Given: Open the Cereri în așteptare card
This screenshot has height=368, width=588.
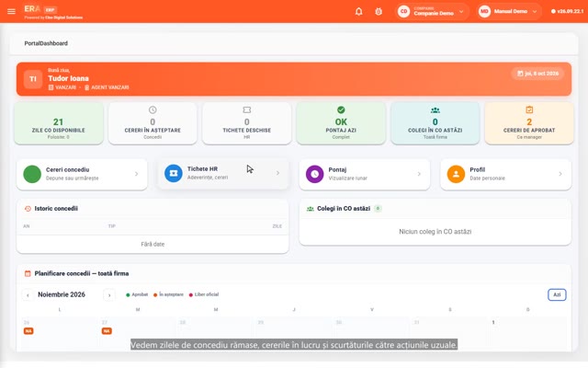Looking at the screenshot, I should pyautogui.click(x=153, y=123).
